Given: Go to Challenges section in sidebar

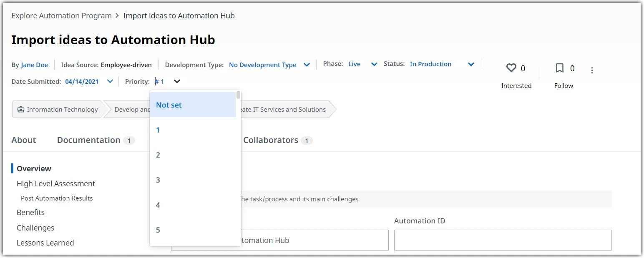Looking at the screenshot, I should 35,228.
